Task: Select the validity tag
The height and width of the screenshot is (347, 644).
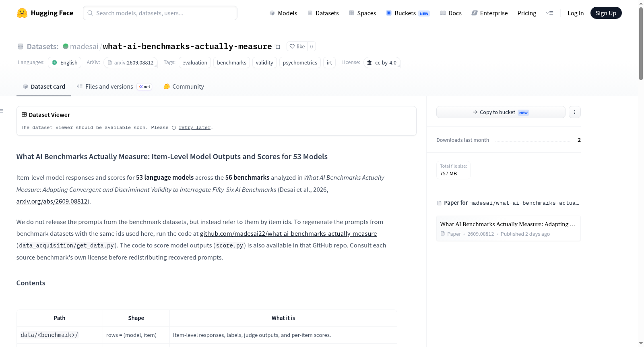Action: click(x=264, y=62)
